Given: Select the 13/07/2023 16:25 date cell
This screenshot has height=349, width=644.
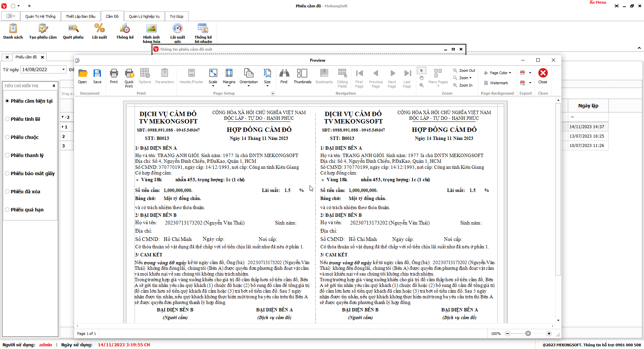Looking at the screenshot, I should [588, 136].
